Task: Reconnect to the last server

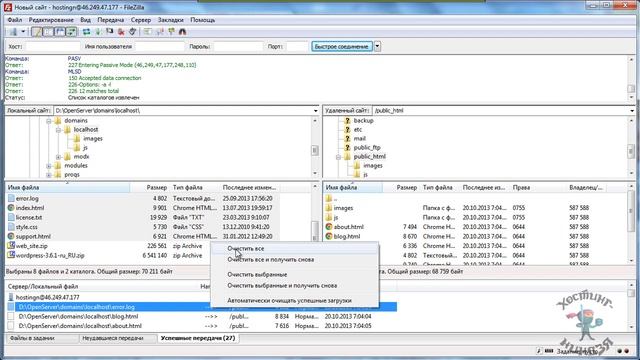Action: [132, 31]
